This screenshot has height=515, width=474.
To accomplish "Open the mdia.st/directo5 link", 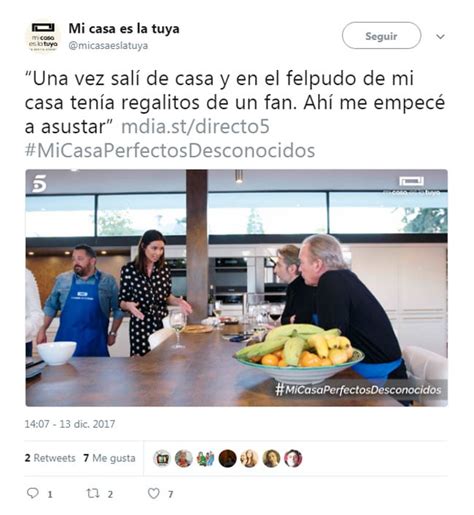I will click(195, 127).
